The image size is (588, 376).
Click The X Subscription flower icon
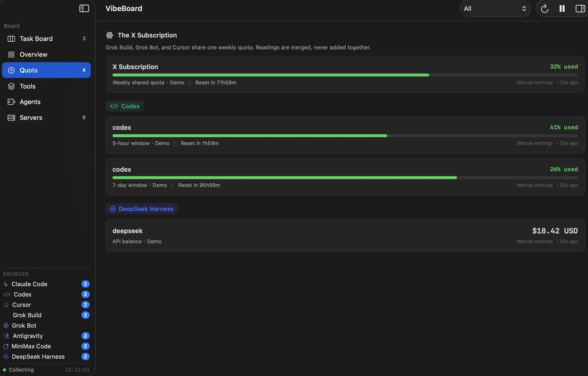click(x=109, y=35)
